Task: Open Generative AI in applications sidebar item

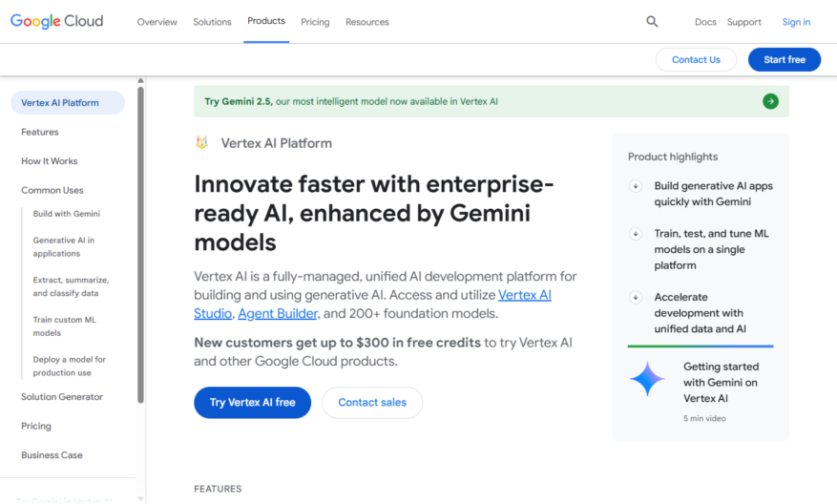Action: point(64,246)
